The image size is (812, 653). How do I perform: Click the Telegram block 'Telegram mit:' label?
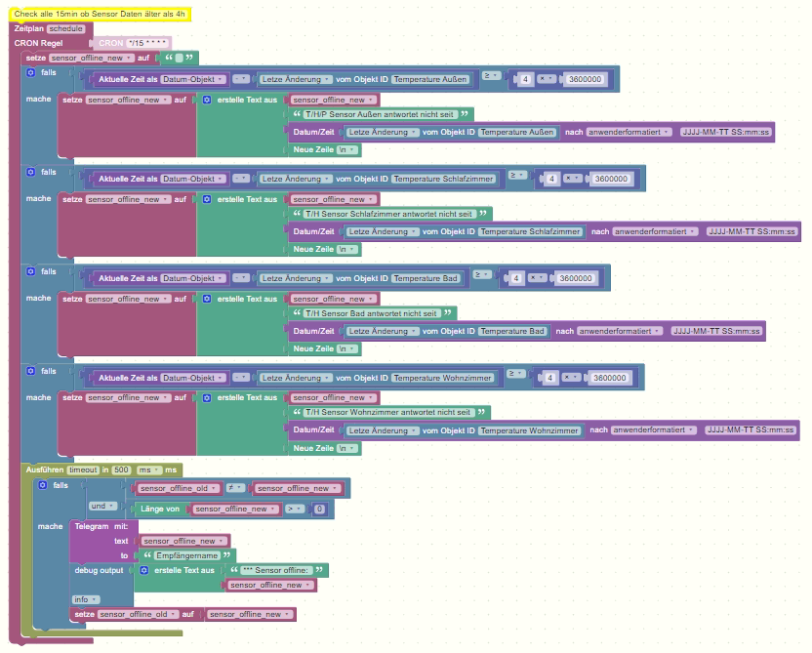pos(101,526)
